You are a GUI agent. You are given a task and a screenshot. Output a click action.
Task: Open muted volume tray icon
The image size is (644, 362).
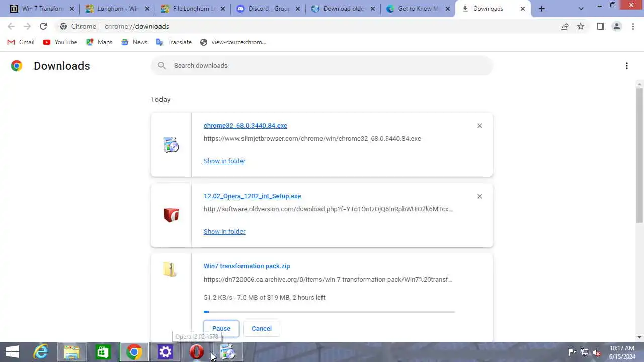click(597, 352)
